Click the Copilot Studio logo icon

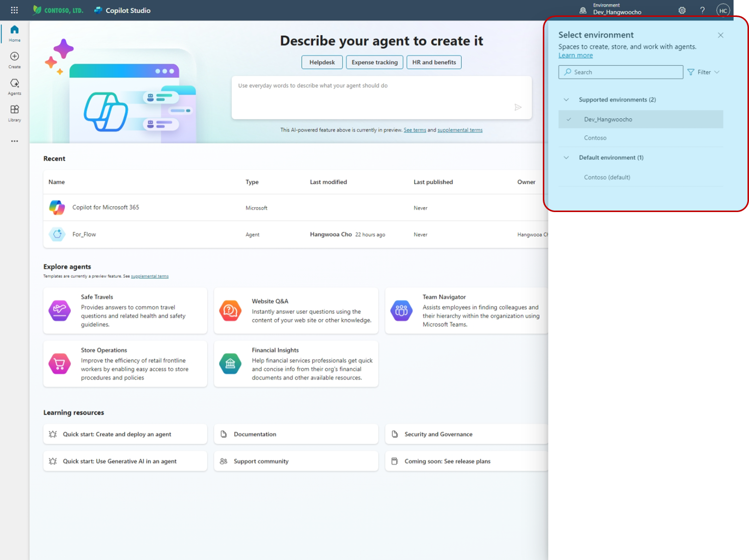(98, 10)
